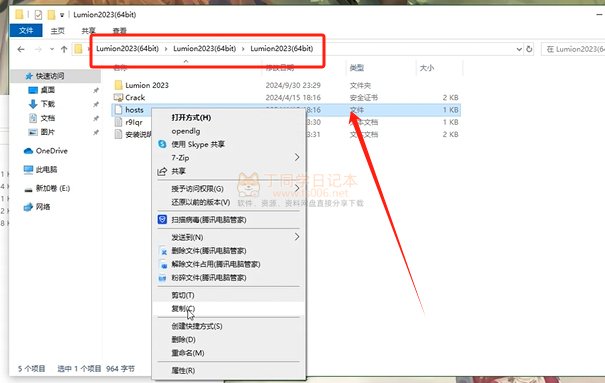Expand the 7-Zip submenu
605x383 pixels.
point(228,157)
